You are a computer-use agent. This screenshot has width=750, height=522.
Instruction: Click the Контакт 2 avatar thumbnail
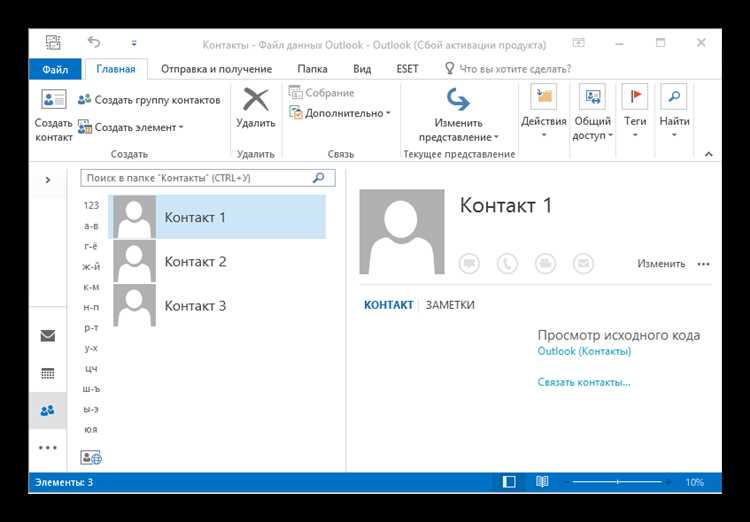pos(134,261)
